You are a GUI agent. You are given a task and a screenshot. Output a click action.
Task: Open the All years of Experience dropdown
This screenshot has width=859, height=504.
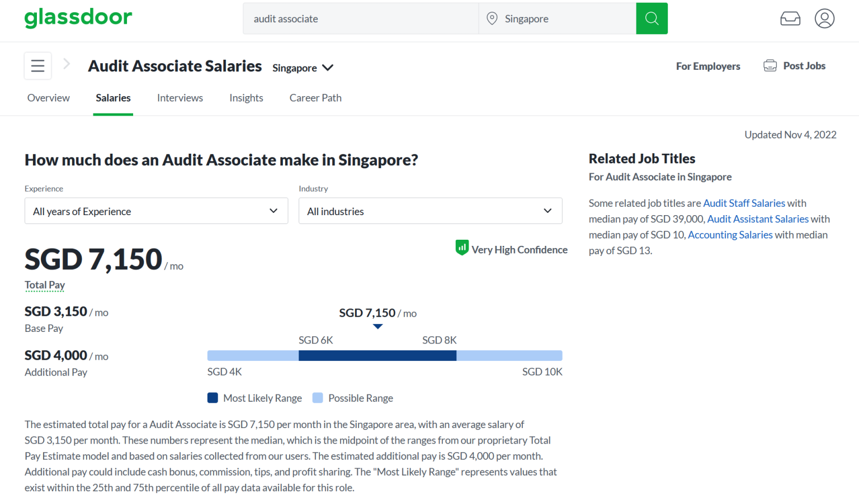click(x=157, y=211)
